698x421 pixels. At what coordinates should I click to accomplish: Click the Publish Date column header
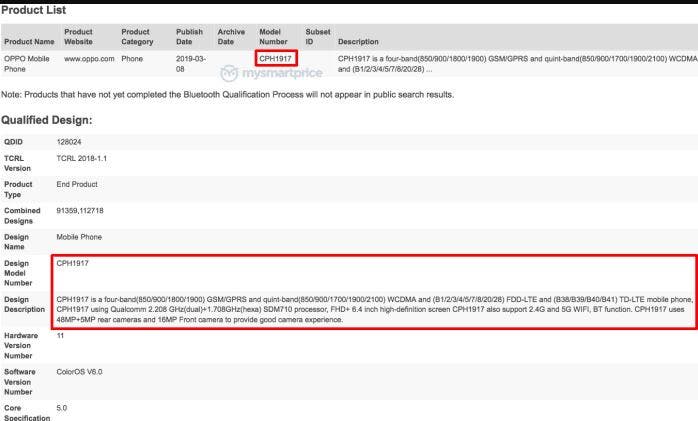coord(189,36)
